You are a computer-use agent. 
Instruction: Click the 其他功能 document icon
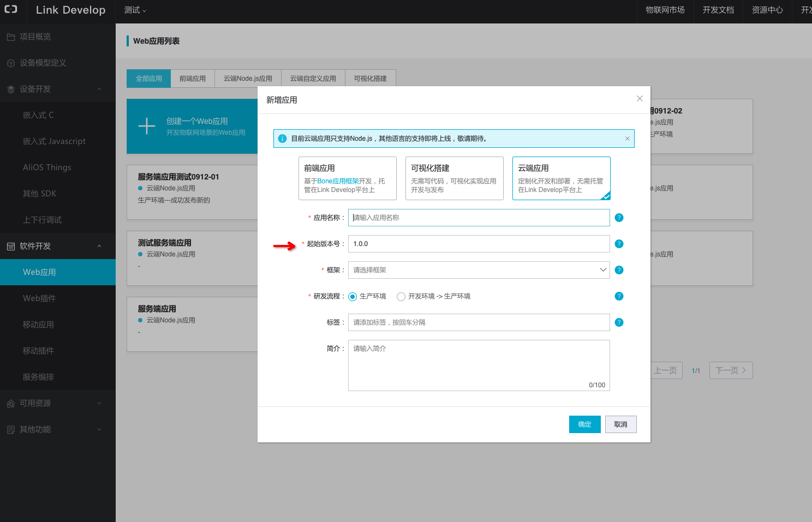[11, 430]
